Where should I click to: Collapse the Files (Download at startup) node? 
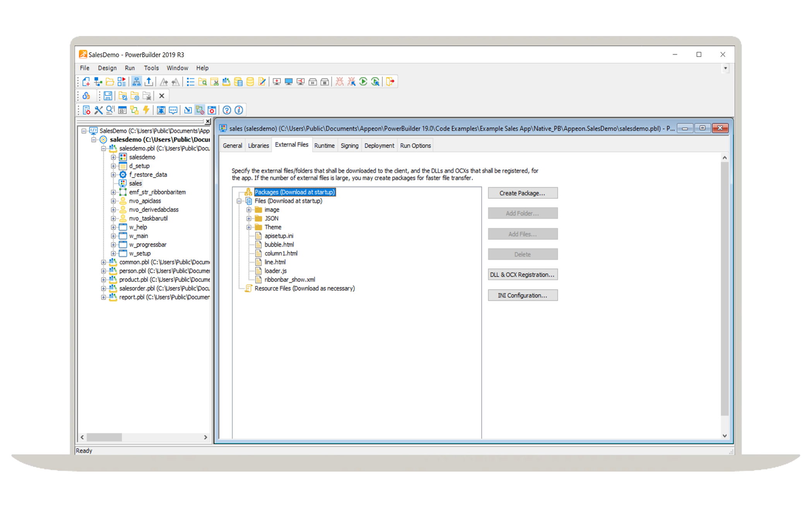point(239,201)
